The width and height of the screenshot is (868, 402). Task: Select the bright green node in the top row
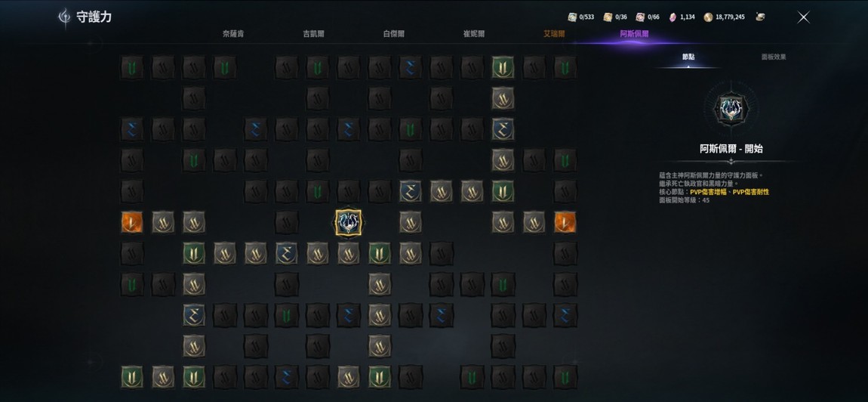[x=503, y=67]
